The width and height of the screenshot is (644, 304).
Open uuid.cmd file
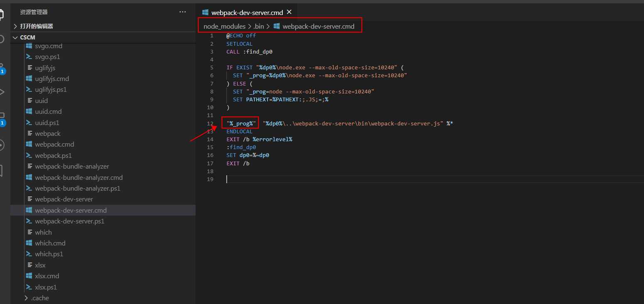[x=48, y=111]
